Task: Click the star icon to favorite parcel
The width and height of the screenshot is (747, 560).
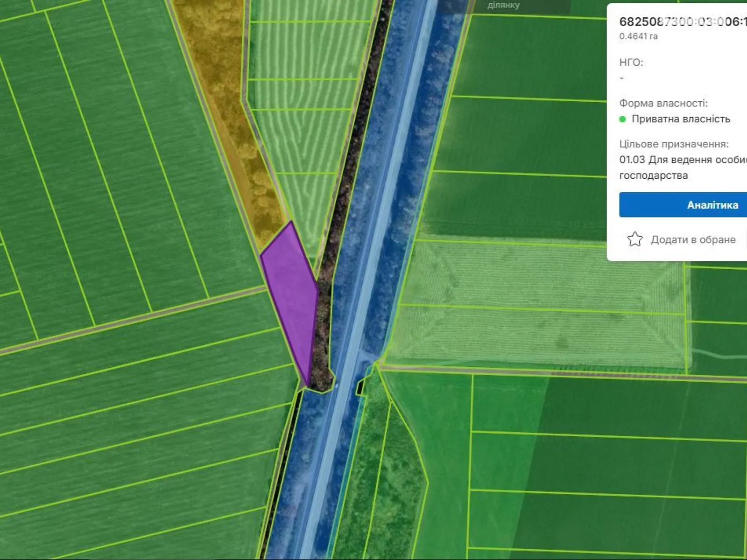Action: pos(634,239)
